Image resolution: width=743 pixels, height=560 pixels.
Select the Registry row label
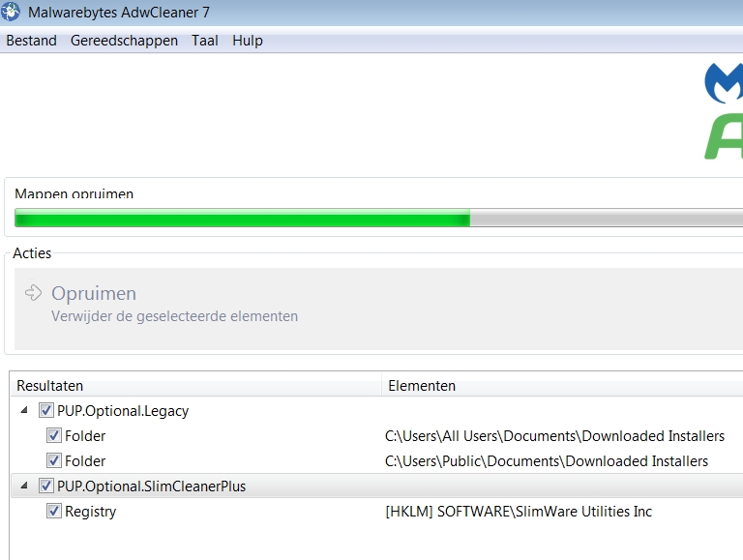click(91, 512)
